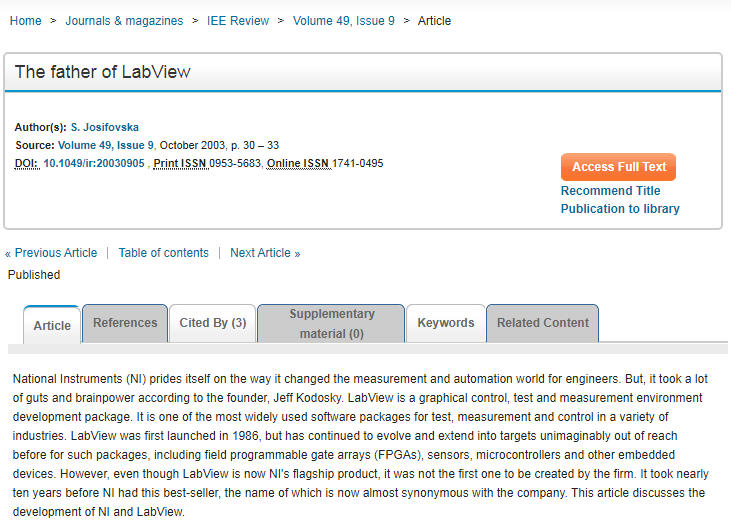Select the Article tab
Image resolution: width=731 pixels, height=524 pixels.
[52, 325]
